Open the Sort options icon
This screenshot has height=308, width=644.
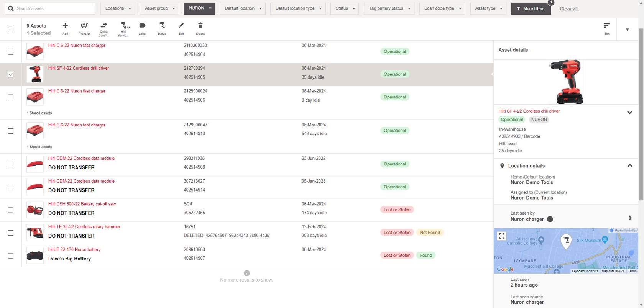(x=607, y=26)
